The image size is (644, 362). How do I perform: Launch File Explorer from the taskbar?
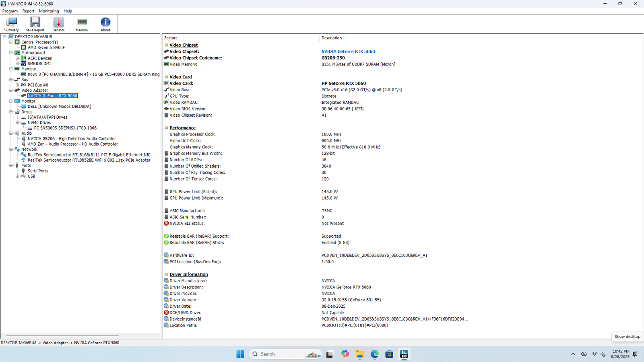pyautogui.click(x=359, y=354)
